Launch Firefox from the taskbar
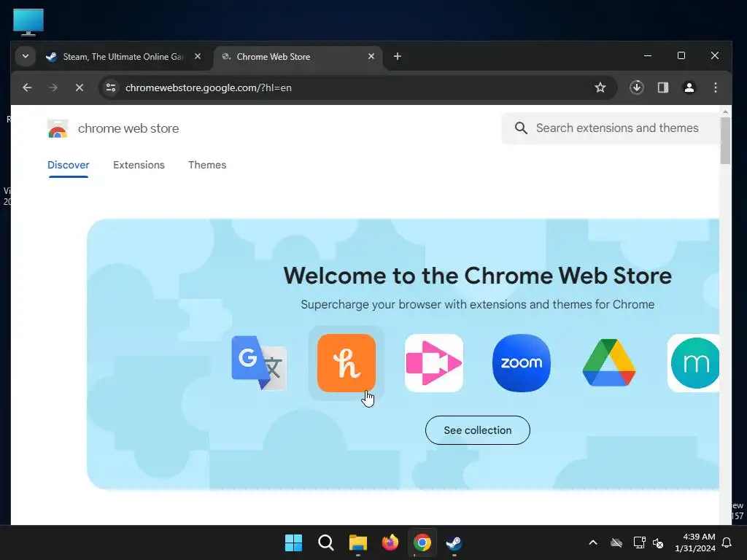 click(x=390, y=542)
